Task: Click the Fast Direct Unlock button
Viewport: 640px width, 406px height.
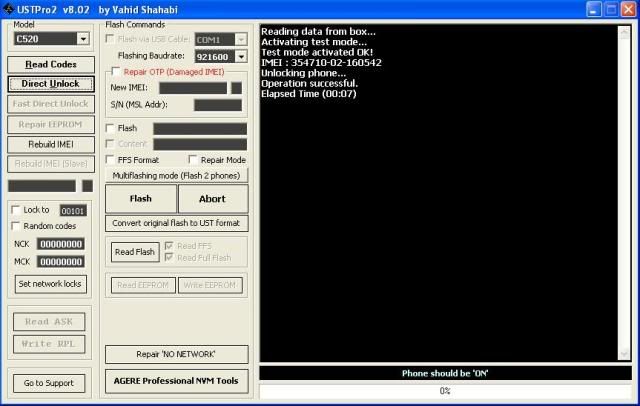Action: click(x=51, y=104)
